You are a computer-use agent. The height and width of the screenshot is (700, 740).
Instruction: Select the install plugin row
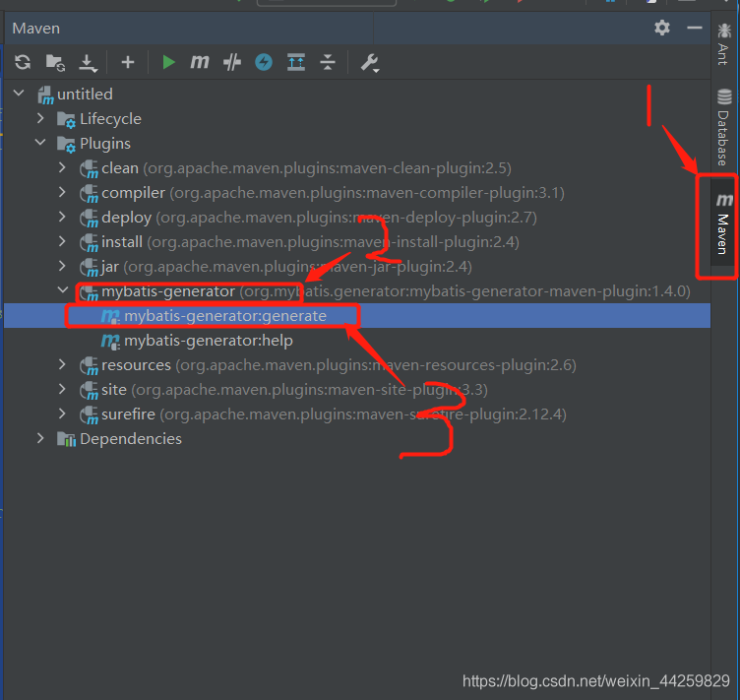(357, 241)
